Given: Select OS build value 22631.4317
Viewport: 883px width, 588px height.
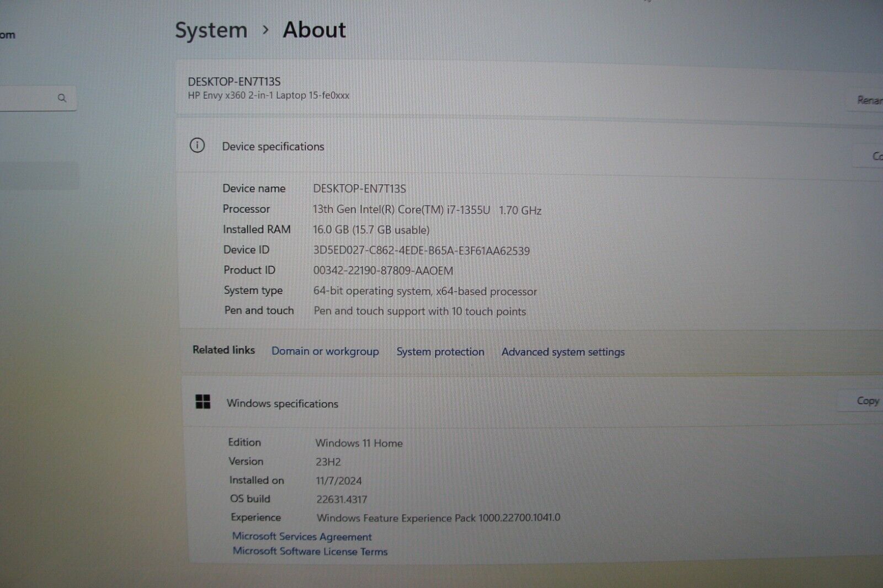Looking at the screenshot, I should click(342, 499).
